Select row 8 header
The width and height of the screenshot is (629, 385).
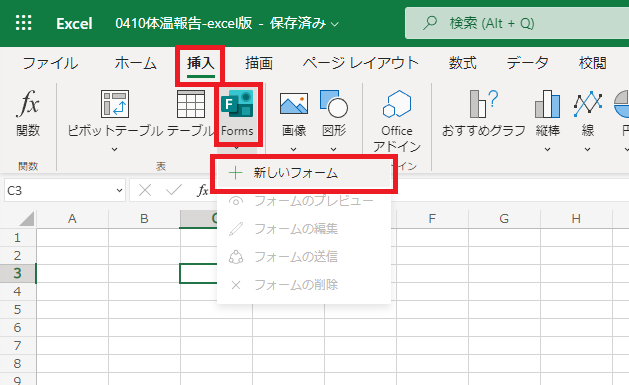coord(18,363)
